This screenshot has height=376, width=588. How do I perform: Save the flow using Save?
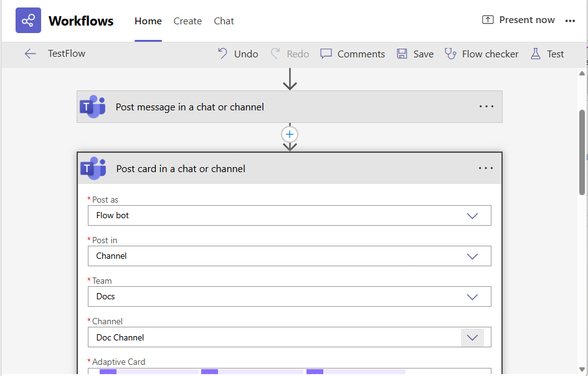(x=415, y=54)
